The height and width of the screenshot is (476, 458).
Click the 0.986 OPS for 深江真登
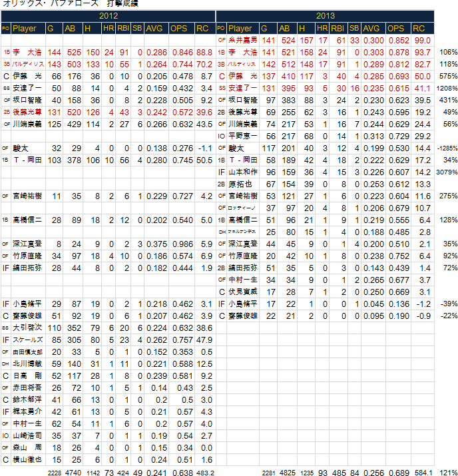click(182, 244)
